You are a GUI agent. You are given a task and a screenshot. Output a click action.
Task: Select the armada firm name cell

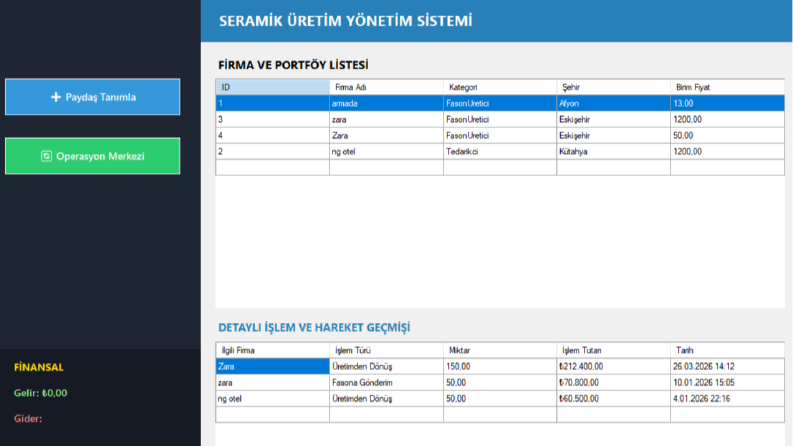coord(386,103)
